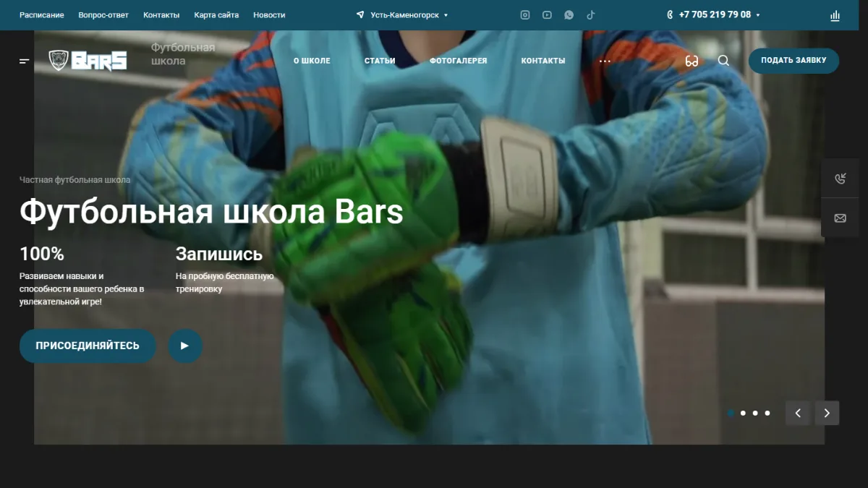Click the Частная футбольная школа caption
The width and height of the screenshot is (868, 488).
pyautogui.click(x=75, y=180)
